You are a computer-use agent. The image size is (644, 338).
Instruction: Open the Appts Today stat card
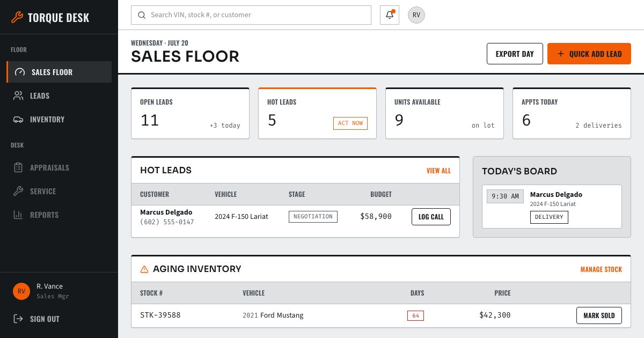click(x=572, y=113)
